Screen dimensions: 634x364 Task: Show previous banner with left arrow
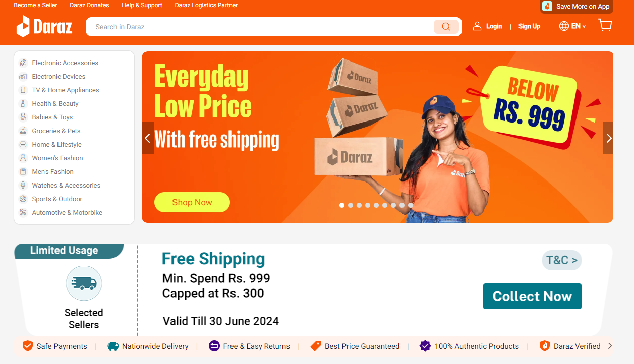click(148, 138)
